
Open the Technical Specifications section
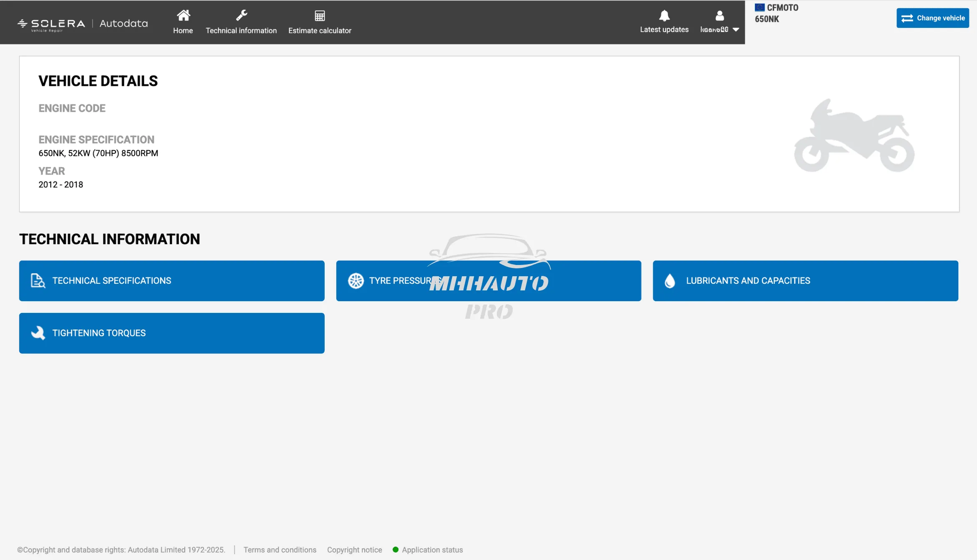click(171, 281)
